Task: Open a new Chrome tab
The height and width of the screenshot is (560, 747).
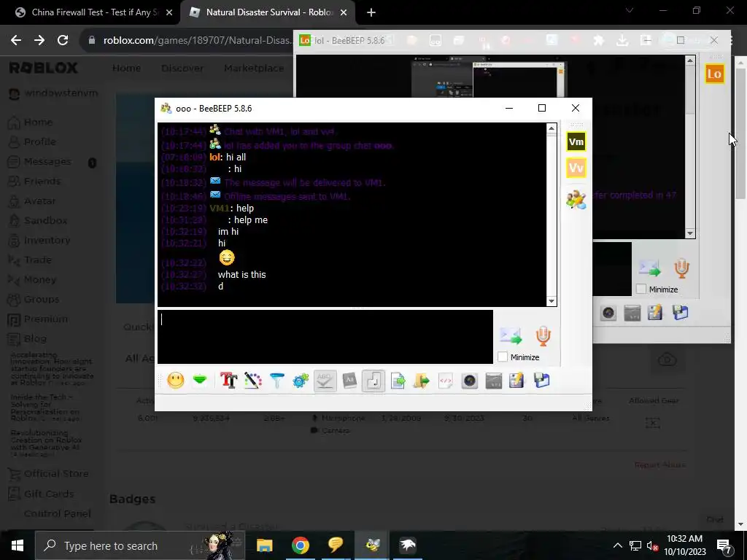Action: pyautogui.click(x=371, y=13)
